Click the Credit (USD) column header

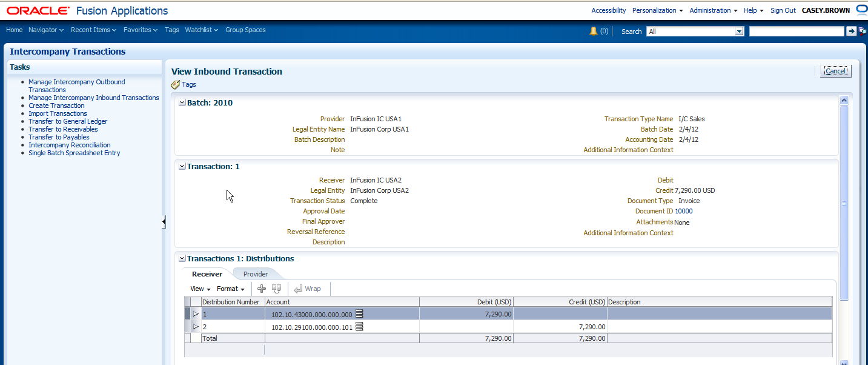click(560, 302)
